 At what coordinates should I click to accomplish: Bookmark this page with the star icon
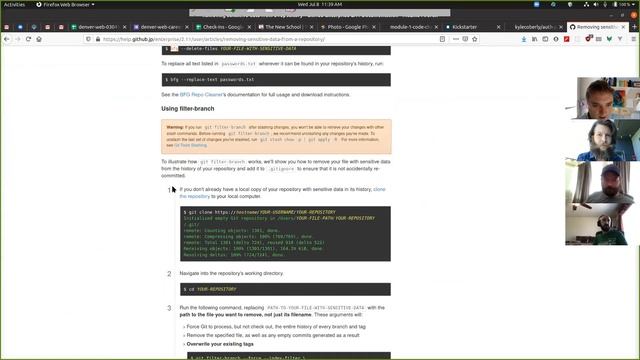click(x=475, y=39)
